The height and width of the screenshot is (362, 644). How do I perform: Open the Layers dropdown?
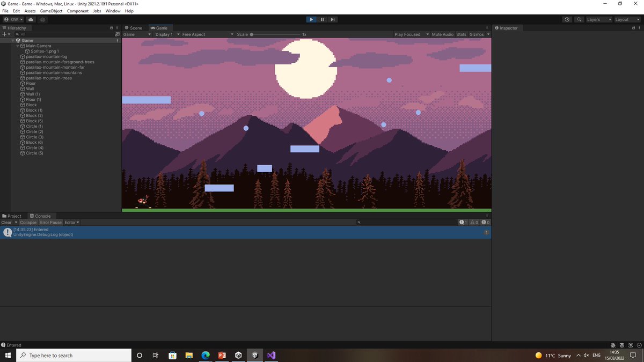pyautogui.click(x=598, y=19)
